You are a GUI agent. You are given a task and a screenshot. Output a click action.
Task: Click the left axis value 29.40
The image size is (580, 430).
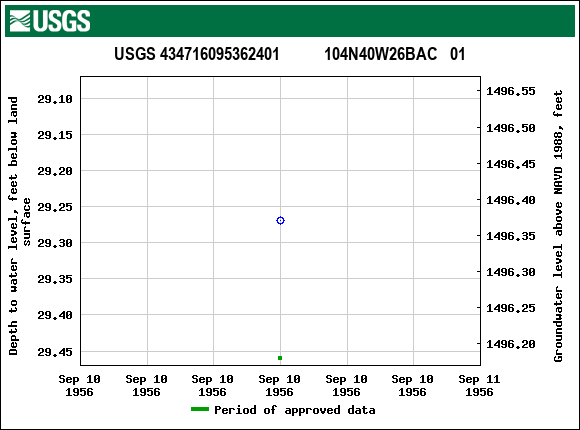55,315
